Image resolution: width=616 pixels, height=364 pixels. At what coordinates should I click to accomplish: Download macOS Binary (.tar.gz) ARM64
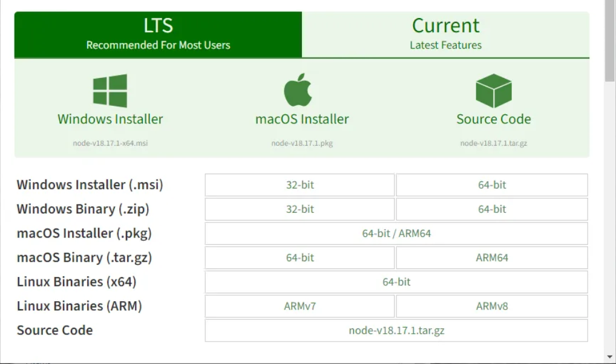click(x=492, y=258)
